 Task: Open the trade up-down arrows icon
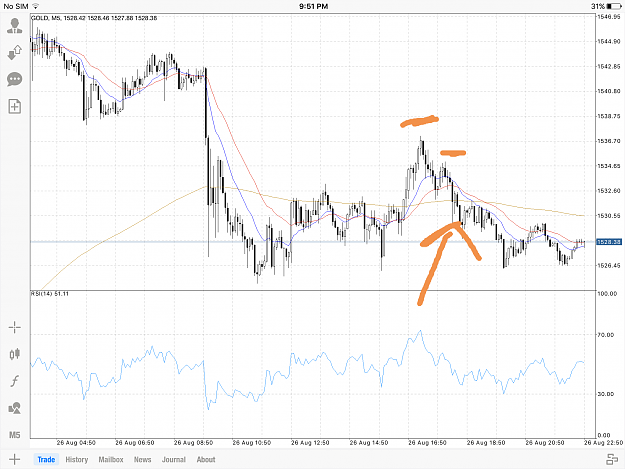[15, 52]
